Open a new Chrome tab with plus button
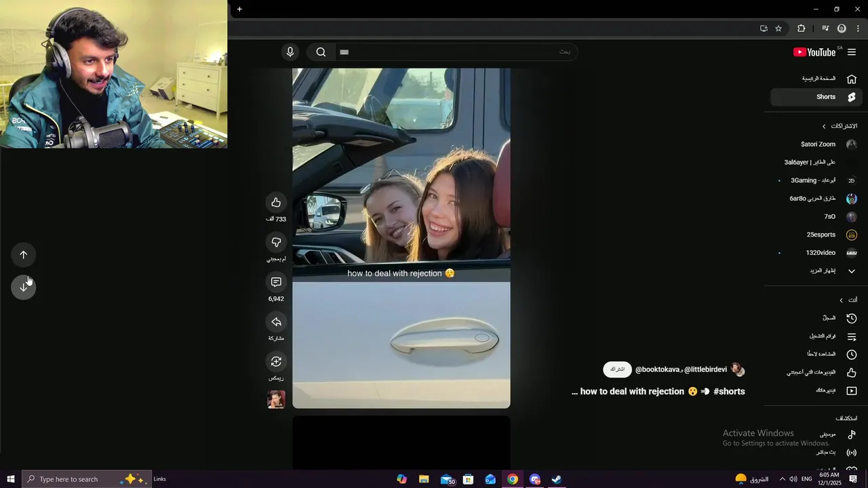This screenshot has height=488, width=868. [x=239, y=9]
